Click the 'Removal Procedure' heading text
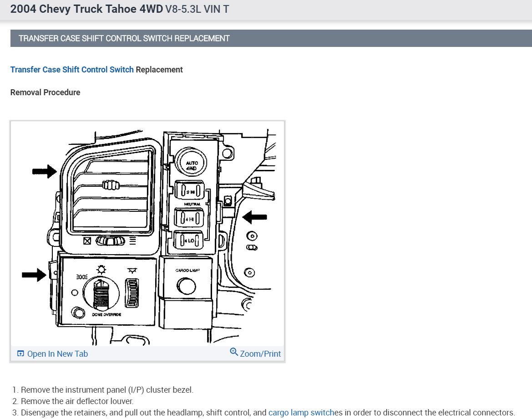 pyautogui.click(x=45, y=92)
